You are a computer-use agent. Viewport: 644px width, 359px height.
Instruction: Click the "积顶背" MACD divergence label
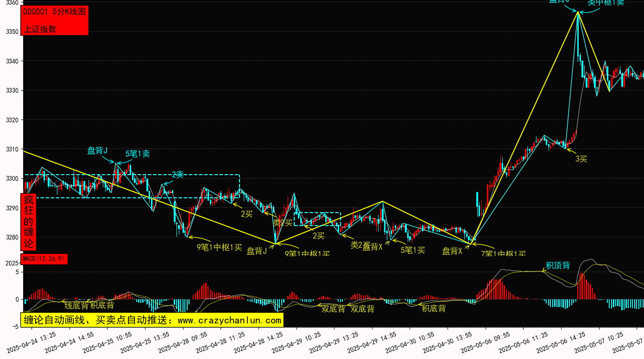pos(558,265)
